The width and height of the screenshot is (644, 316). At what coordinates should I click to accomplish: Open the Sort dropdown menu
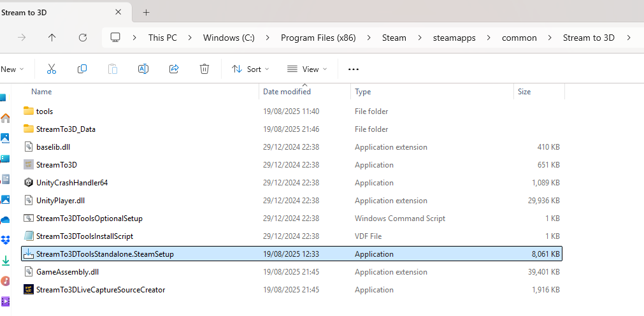(x=250, y=69)
